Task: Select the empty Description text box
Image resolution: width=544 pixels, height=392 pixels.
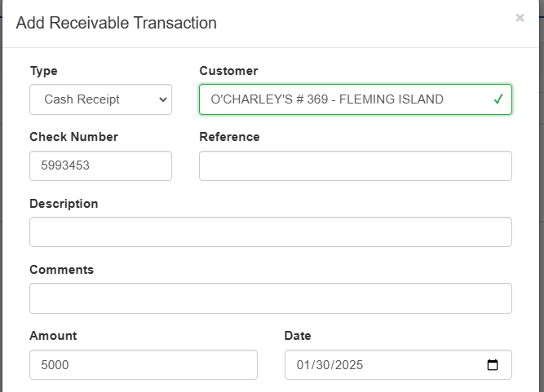Action: [x=271, y=232]
